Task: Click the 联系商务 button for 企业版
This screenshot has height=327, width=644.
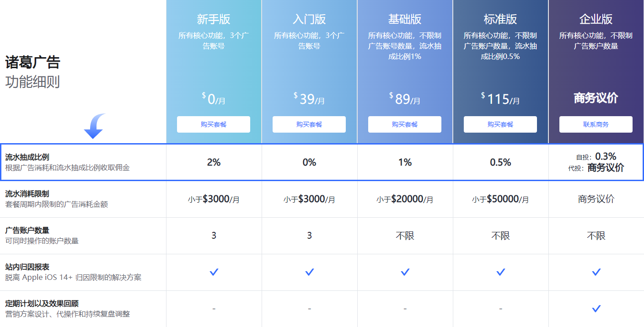Action: pos(596,124)
